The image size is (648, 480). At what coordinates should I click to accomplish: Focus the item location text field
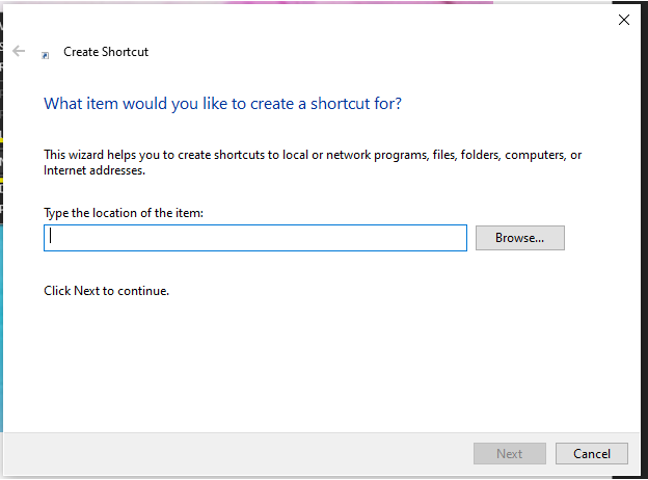click(255, 238)
